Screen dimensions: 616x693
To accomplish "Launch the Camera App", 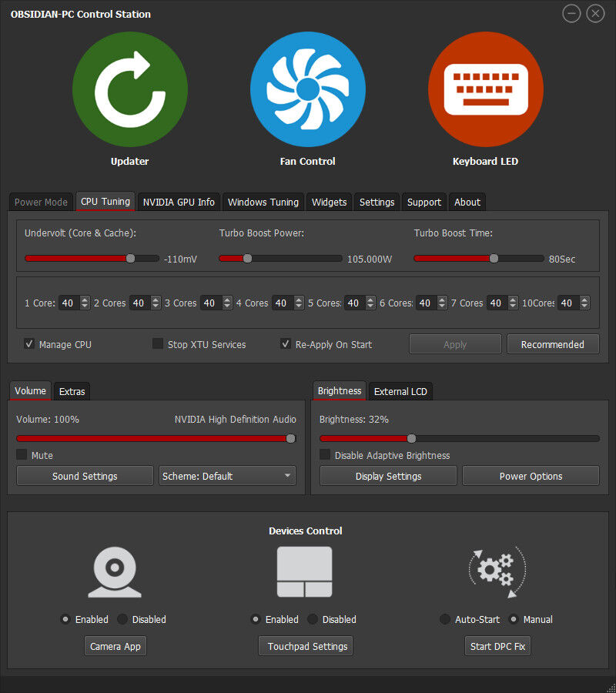I will click(115, 646).
